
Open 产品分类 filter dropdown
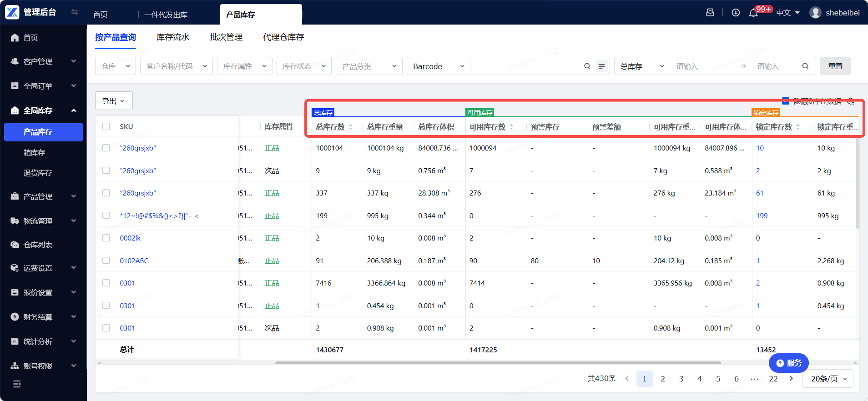click(369, 66)
